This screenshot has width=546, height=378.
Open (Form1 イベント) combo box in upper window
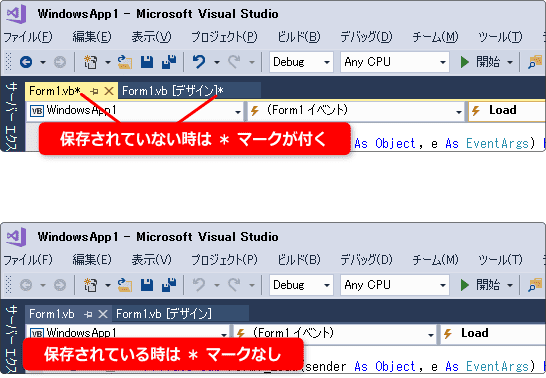(356, 111)
